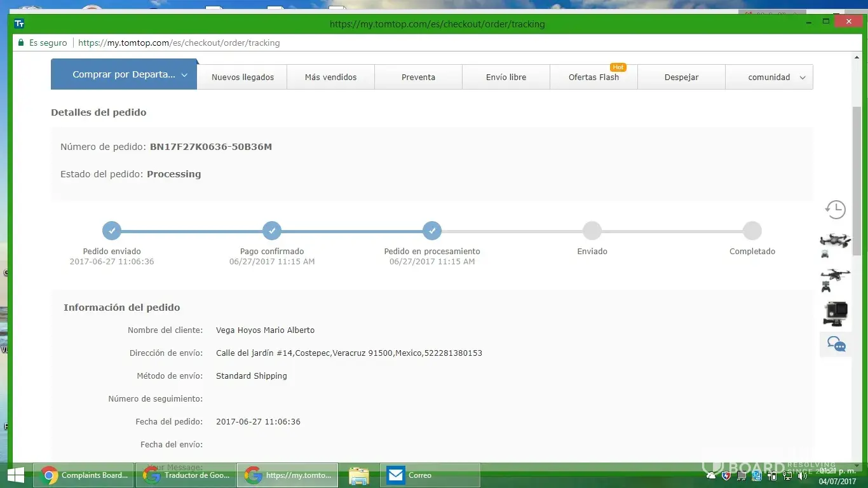Click the page vertical scrollbar thumb

(x=857, y=181)
